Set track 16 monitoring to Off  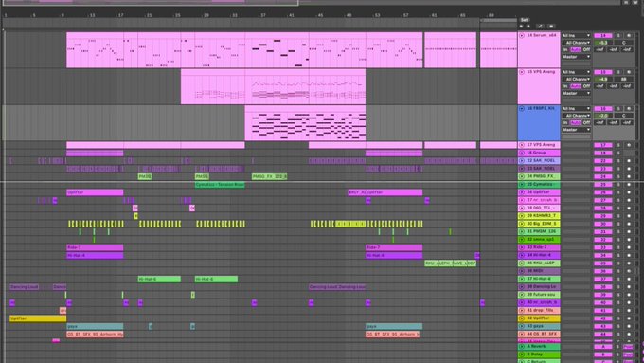(x=586, y=122)
